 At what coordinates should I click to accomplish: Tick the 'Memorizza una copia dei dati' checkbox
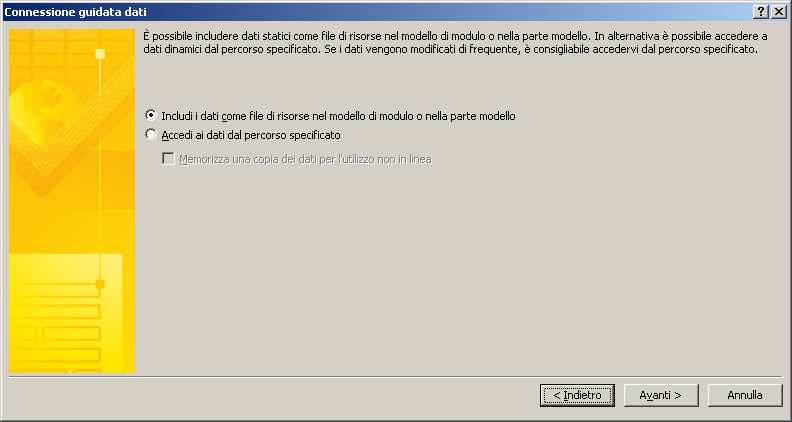168,159
